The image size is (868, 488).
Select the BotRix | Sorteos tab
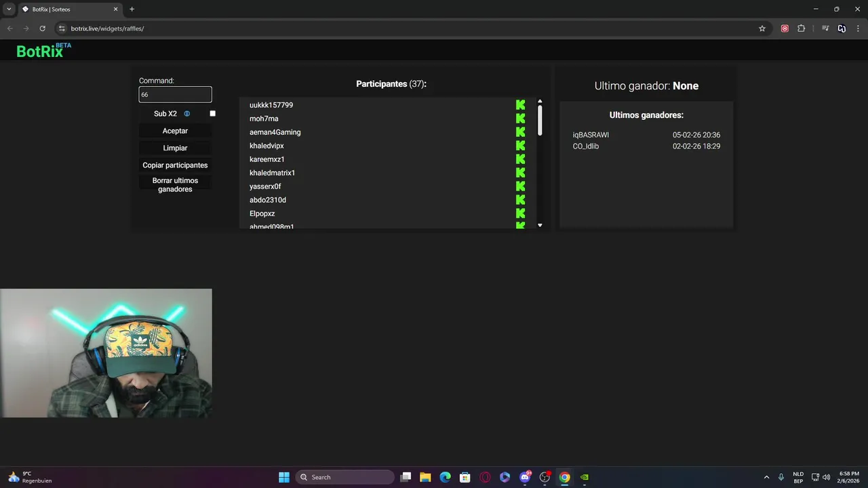tap(70, 9)
